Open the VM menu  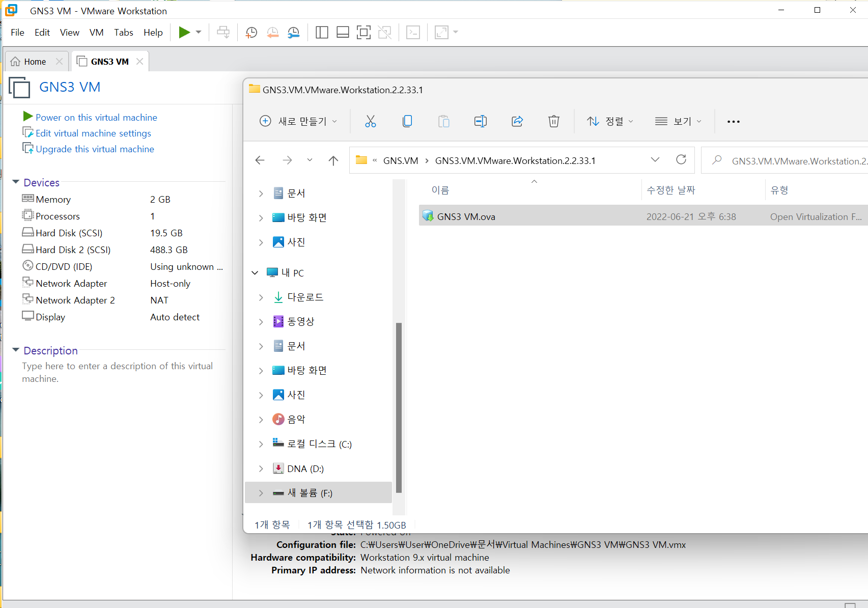[x=96, y=33]
